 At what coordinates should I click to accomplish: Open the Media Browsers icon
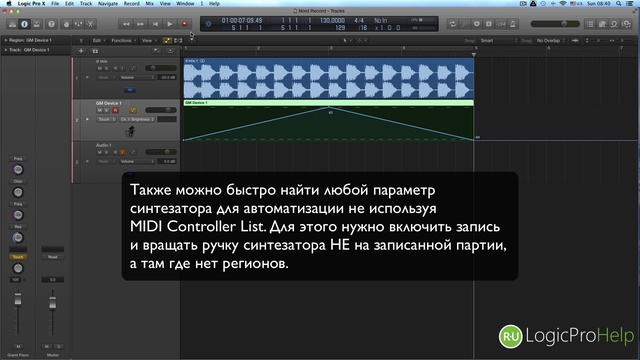pyautogui.click(x=627, y=24)
